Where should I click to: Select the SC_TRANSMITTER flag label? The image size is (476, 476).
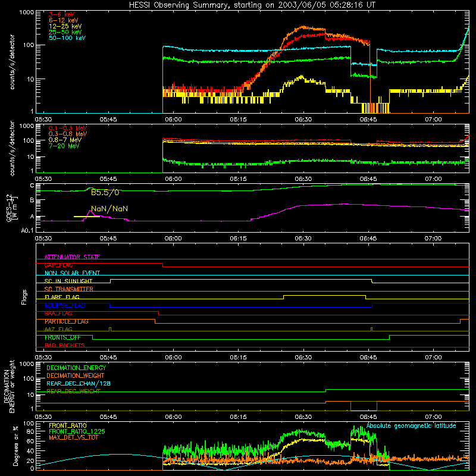[x=69, y=289]
